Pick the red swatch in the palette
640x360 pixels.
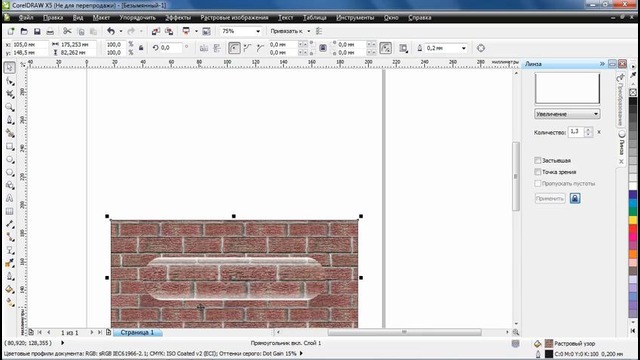633,229
